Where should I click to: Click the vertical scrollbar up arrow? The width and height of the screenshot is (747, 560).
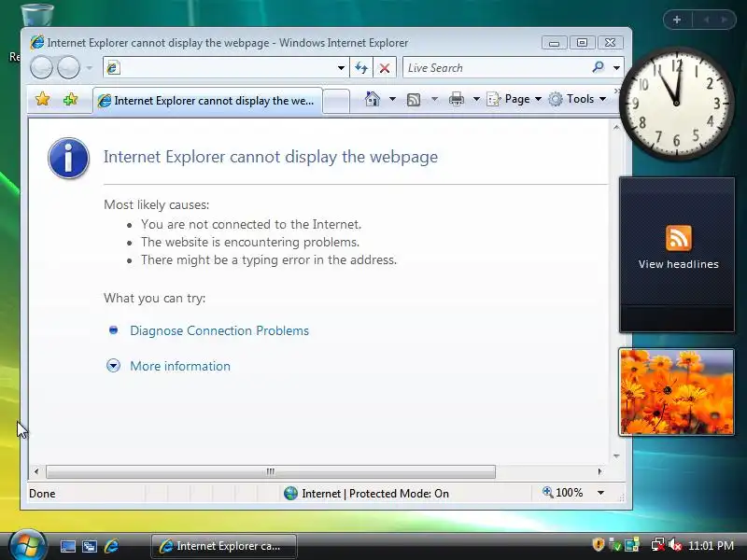[x=616, y=128]
